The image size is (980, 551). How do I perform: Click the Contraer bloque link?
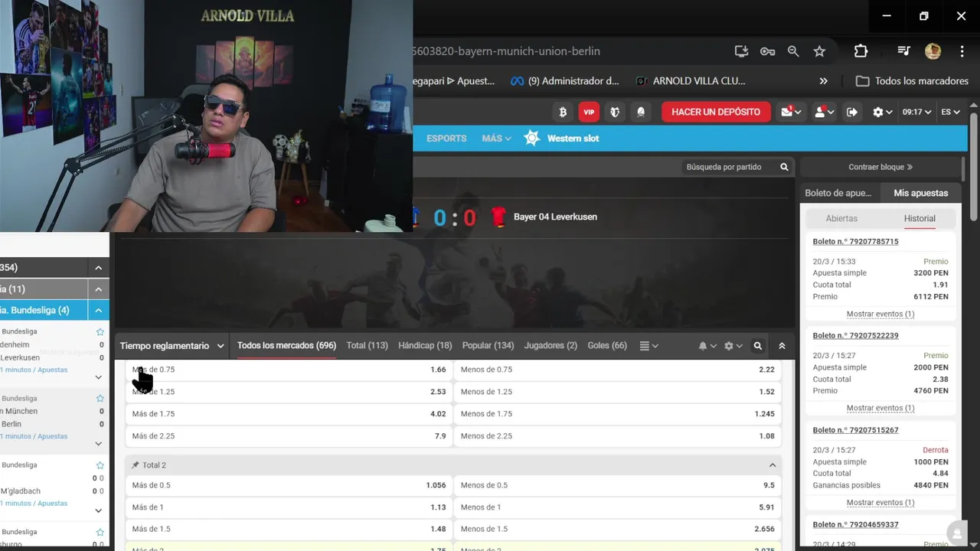pos(880,167)
